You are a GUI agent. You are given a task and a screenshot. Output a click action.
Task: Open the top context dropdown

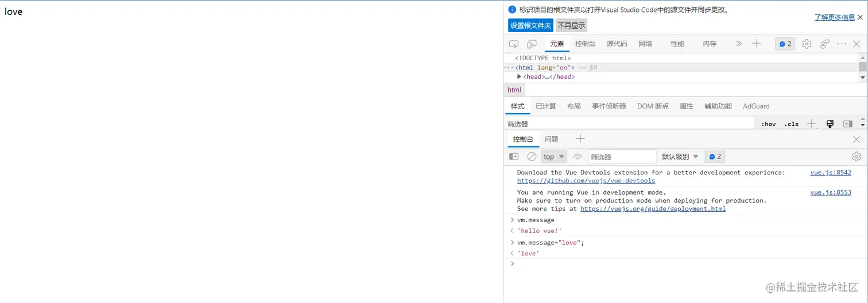pyautogui.click(x=554, y=157)
